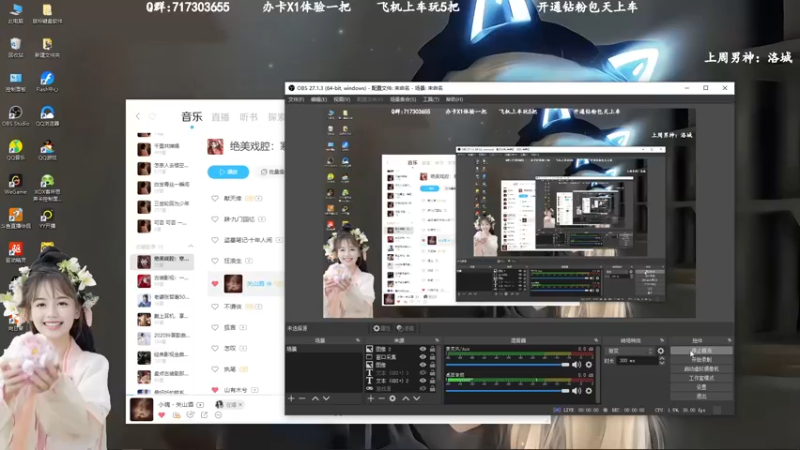Screen dimensions: 800x450
Task: Open OBS 帮助(H) menu
Action: pyautogui.click(x=455, y=99)
